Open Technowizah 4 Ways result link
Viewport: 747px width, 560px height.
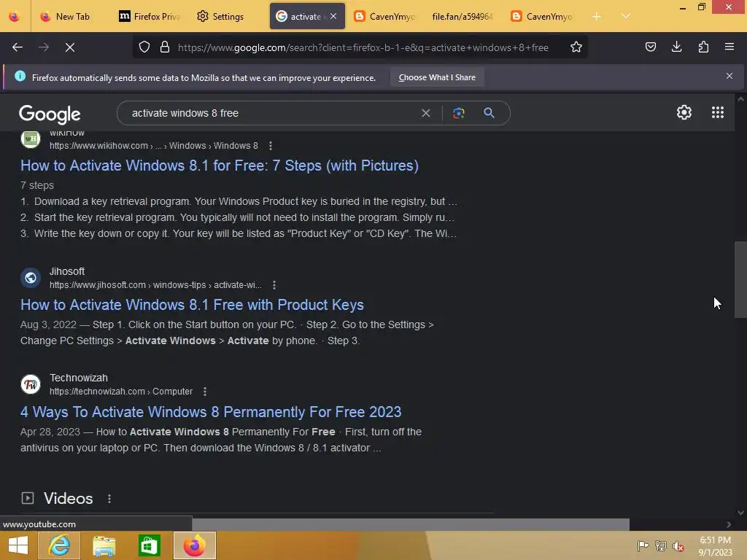click(211, 412)
